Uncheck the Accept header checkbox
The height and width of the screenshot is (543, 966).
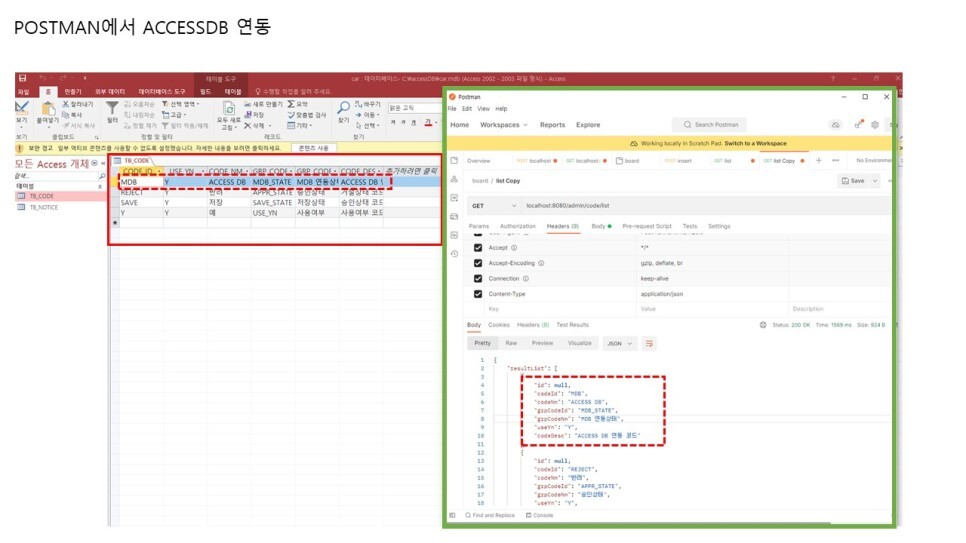[477, 247]
